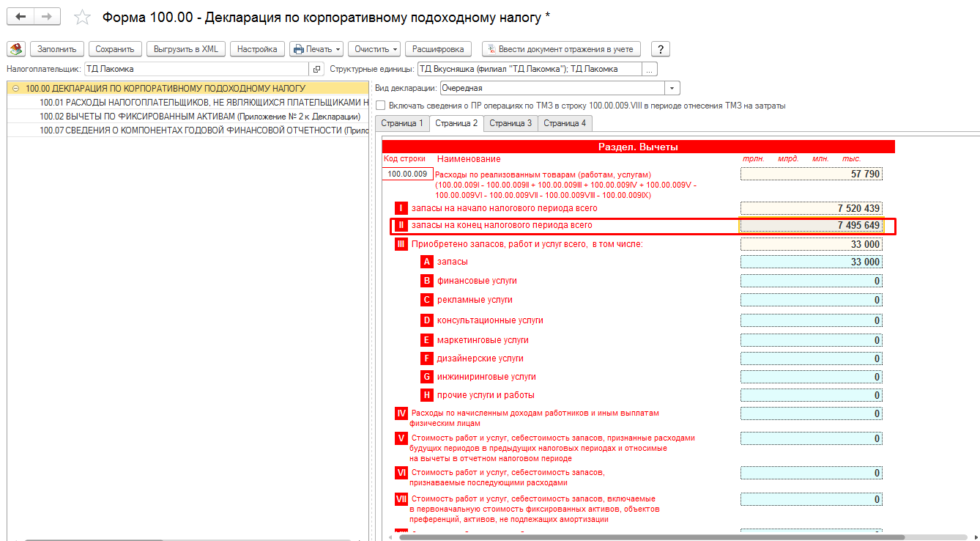The image size is (980, 541).
Task: Click the ellipsis button for Структурные единицы
Action: (650, 69)
